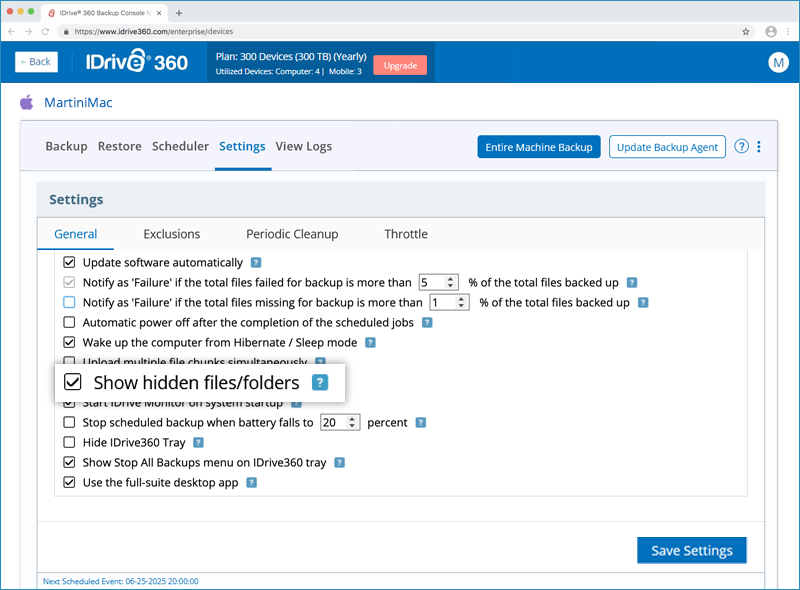Enable Stop scheduled backup on low battery
Image resolution: width=800 pixels, height=590 pixels.
[x=69, y=422]
